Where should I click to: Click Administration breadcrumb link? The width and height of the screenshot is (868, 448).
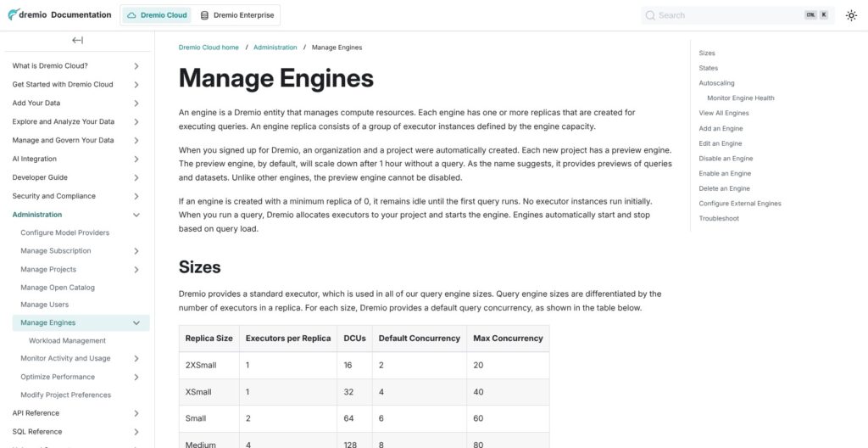click(x=275, y=48)
